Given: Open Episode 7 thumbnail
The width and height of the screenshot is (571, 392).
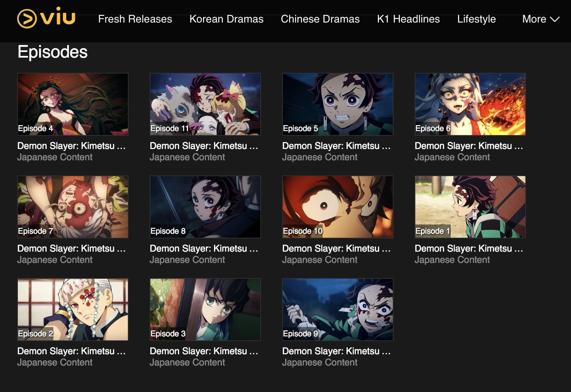Looking at the screenshot, I should (x=73, y=207).
